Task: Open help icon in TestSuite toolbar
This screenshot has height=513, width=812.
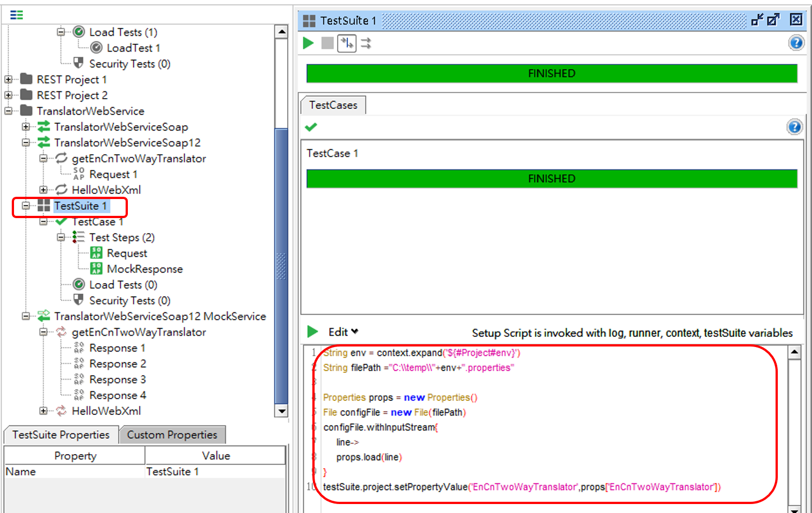Action: click(x=796, y=43)
